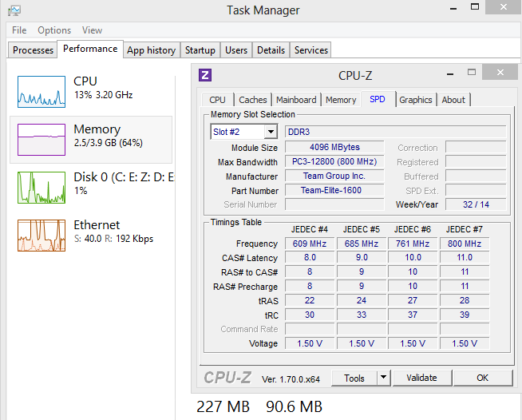The height and width of the screenshot is (420, 522).
Task: Switch to the Processes tab
Action: click(x=33, y=50)
